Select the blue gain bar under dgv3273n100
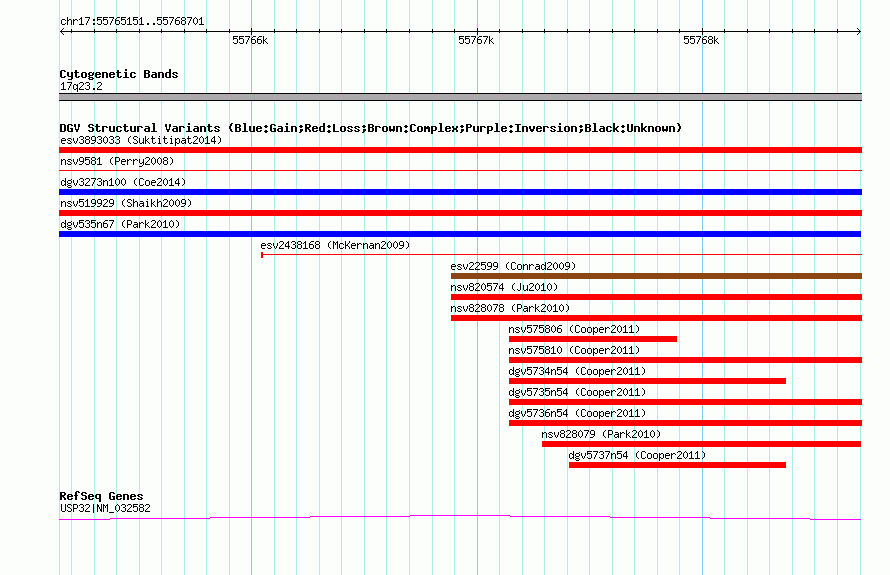The image size is (890, 575). tap(460, 192)
